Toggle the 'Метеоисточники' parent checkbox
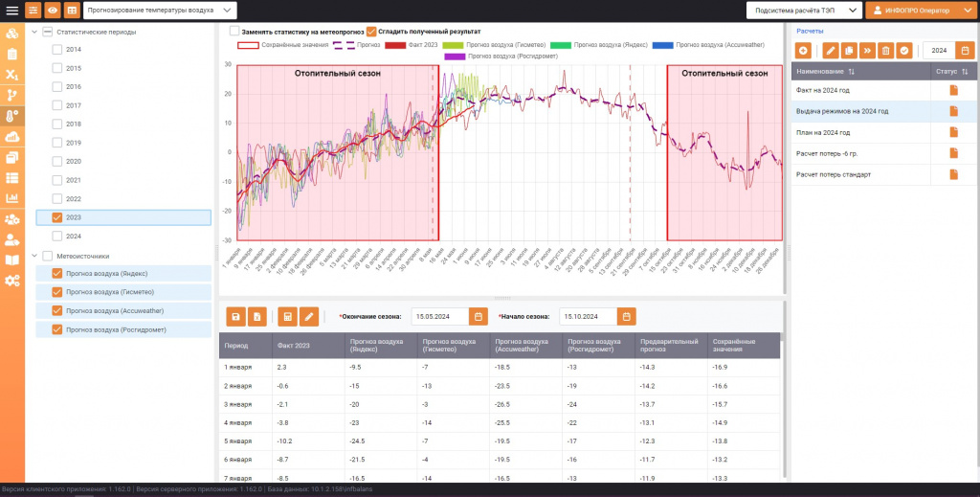980x497 pixels. click(48, 256)
